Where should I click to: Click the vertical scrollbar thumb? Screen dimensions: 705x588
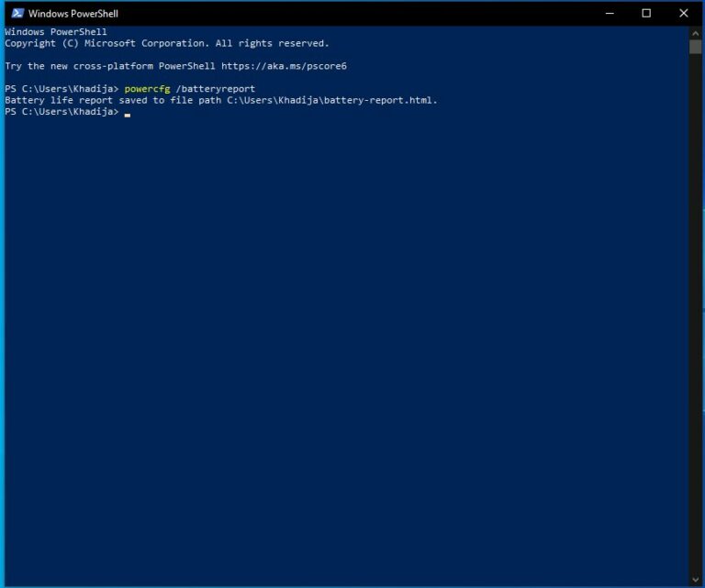[x=695, y=47]
